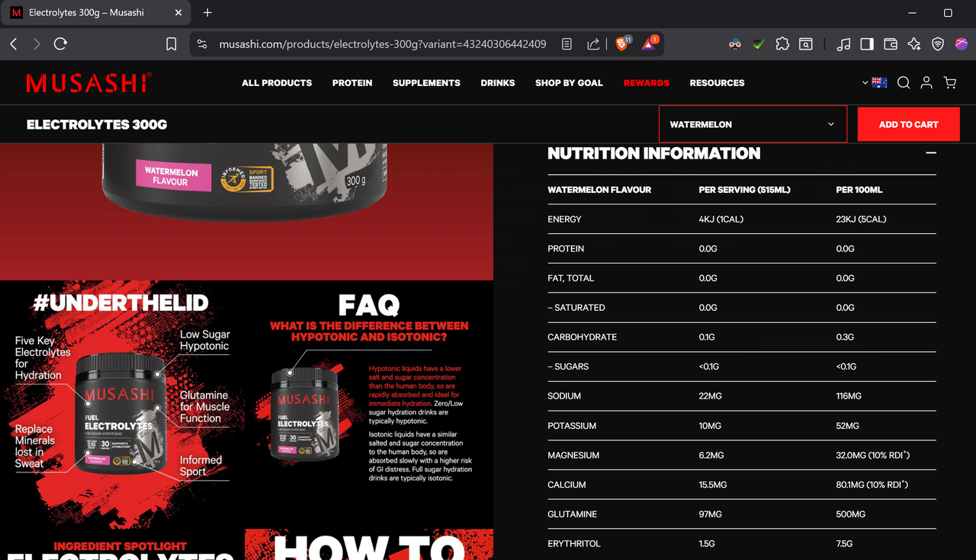The height and width of the screenshot is (560, 976).
Task: Click the address bar URL
Action: tap(383, 44)
